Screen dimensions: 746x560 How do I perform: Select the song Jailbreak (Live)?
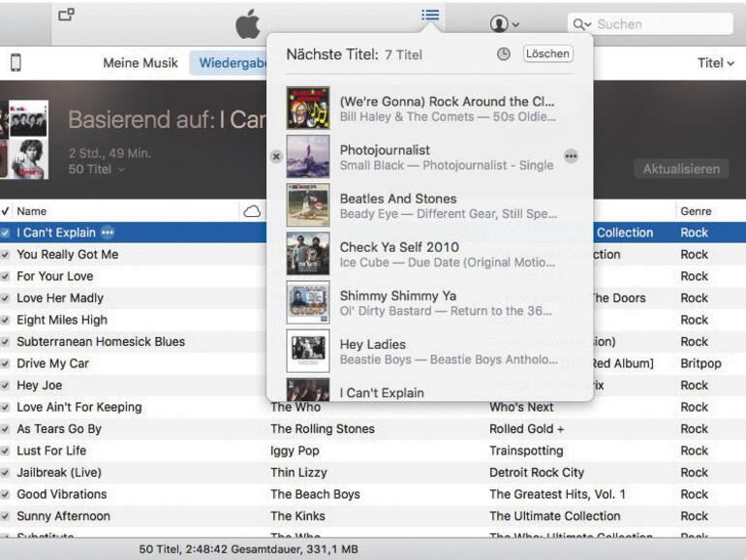[x=59, y=473]
